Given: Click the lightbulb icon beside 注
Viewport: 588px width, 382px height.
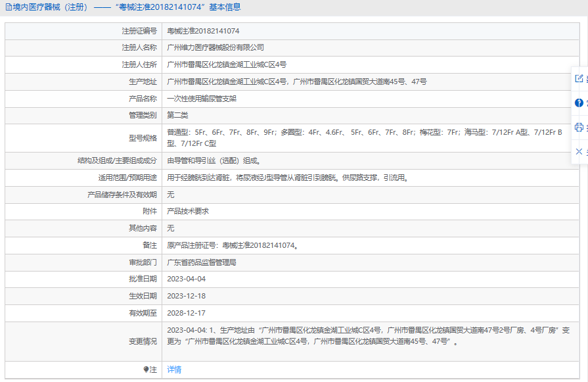Looking at the screenshot, I should click(146, 370).
